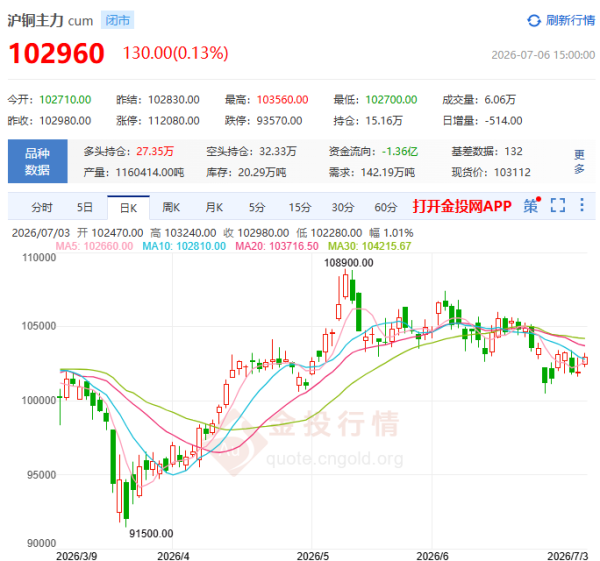
Task: Switch to the 15分 chart tab
Action: [300, 207]
